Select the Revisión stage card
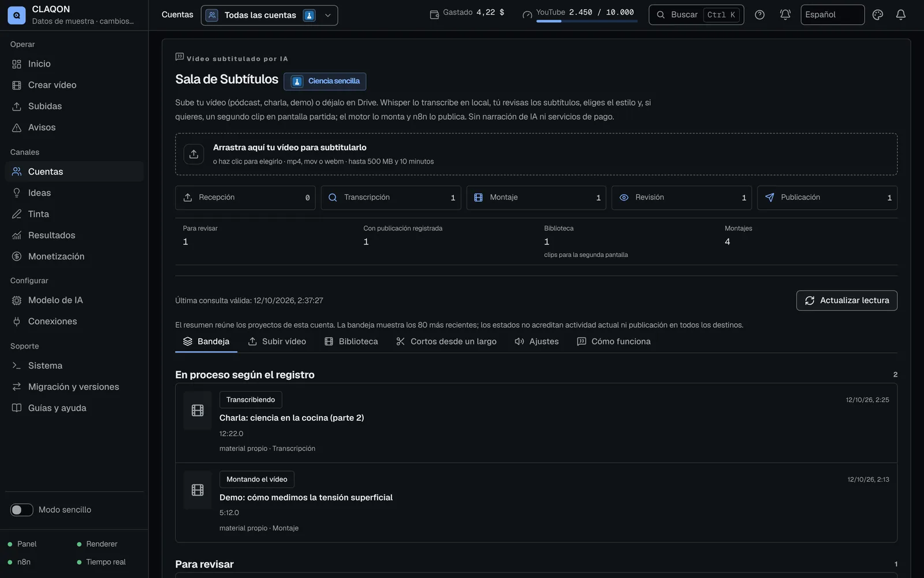924x578 pixels. click(x=681, y=198)
